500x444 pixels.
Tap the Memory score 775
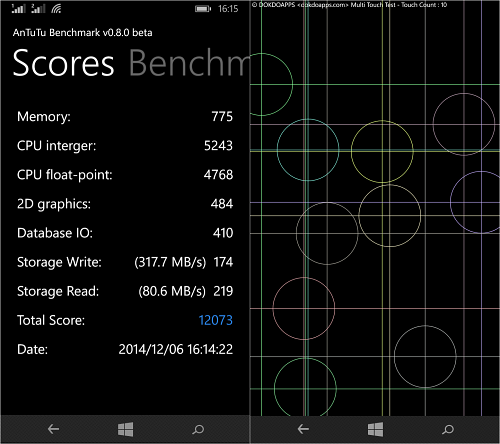tap(222, 117)
